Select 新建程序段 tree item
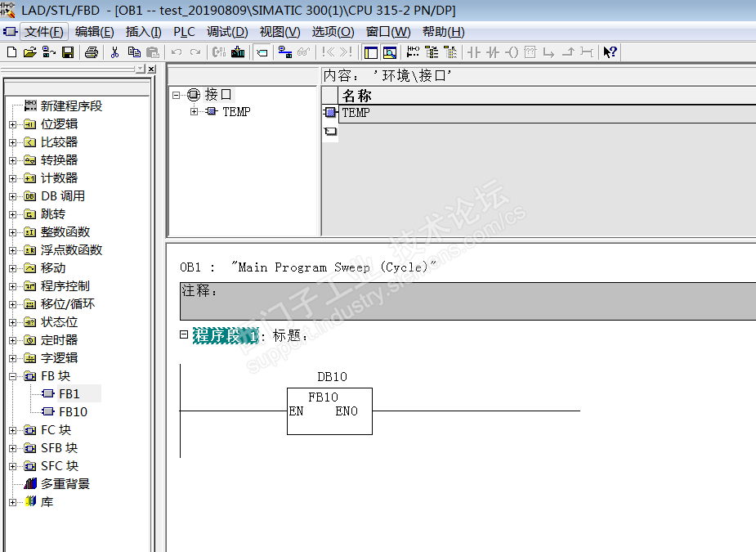This screenshot has height=552, width=756. click(71, 106)
